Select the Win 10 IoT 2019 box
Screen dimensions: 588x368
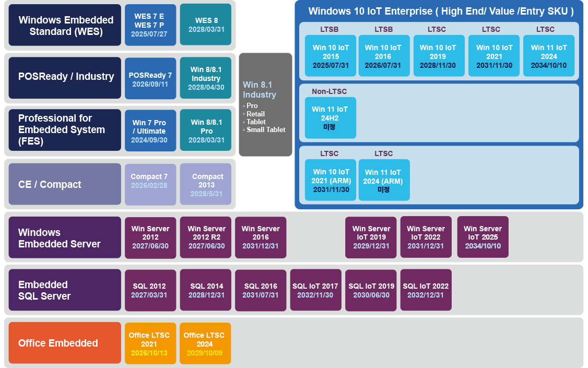pyautogui.click(x=439, y=56)
